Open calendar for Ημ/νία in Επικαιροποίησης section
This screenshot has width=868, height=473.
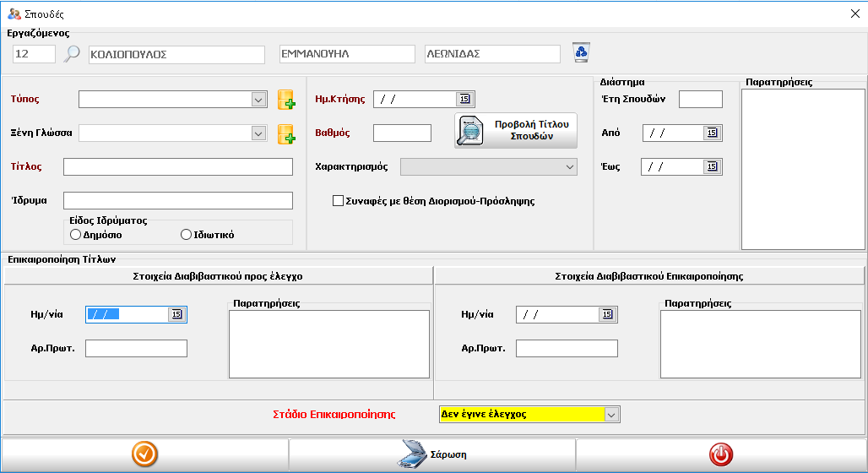pos(607,314)
